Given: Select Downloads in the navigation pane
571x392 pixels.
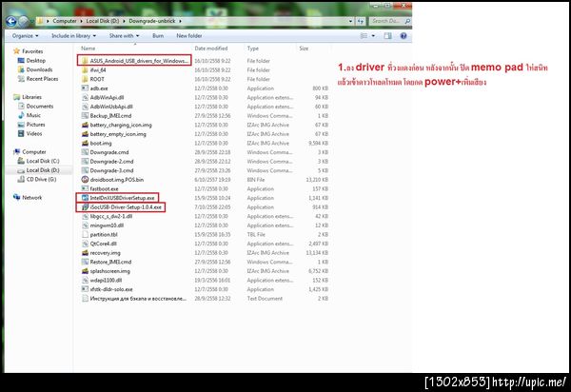Looking at the screenshot, I should click(x=39, y=69).
